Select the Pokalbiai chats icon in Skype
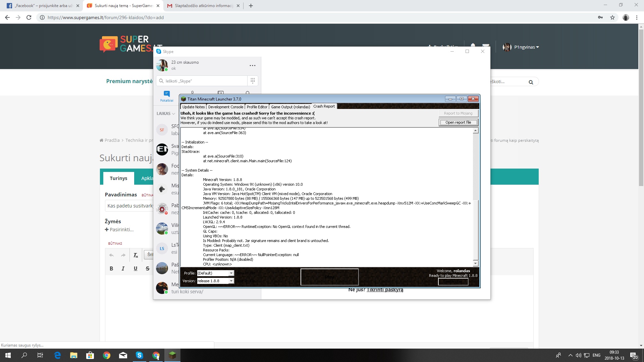The image size is (644, 362). [167, 96]
